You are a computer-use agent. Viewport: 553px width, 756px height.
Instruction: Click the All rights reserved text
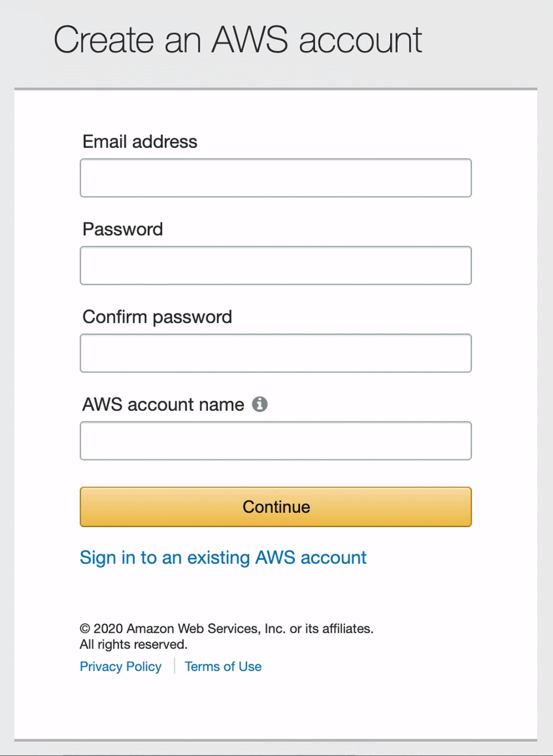pyautogui.click(x=134, y=644)
